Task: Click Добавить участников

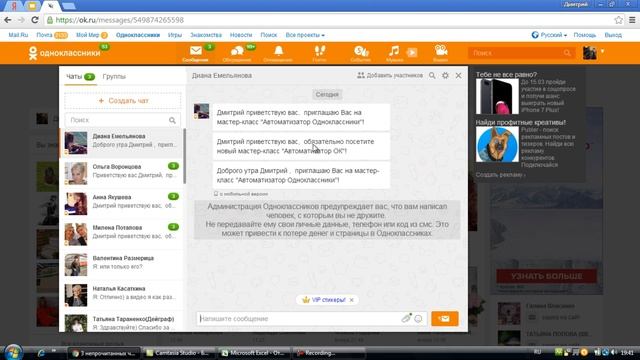Action: click(390, 76)
